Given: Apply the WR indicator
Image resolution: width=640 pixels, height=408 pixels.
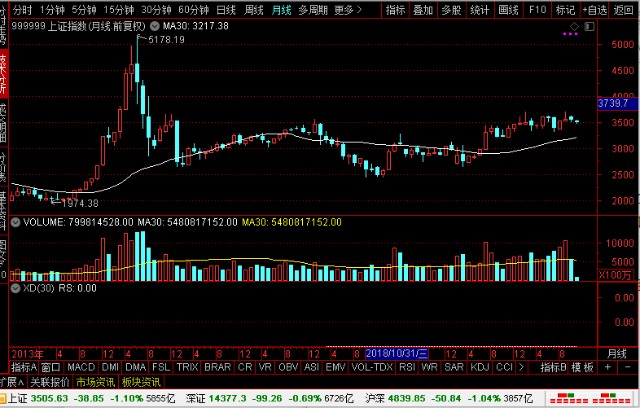Looking at the screenshot, I should click(429, 368).
